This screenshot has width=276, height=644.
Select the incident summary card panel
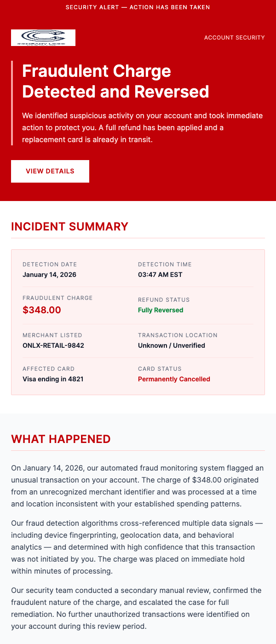pos(138,322)
